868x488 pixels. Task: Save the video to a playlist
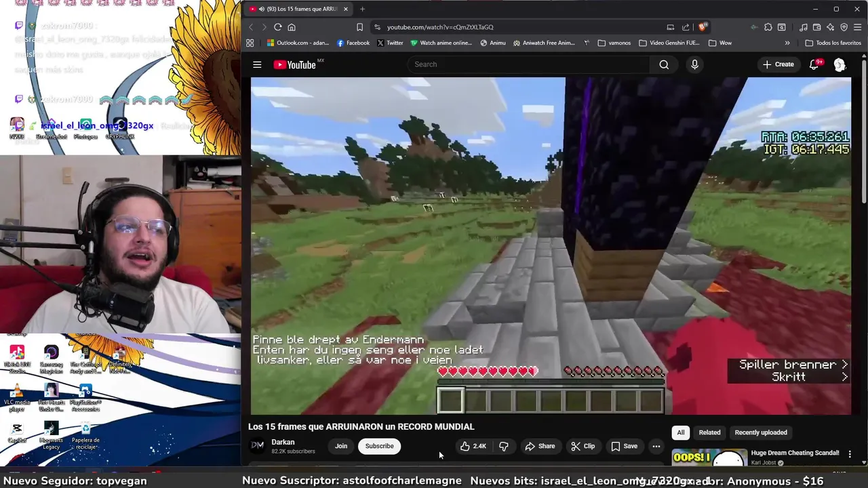pos(624,446)
